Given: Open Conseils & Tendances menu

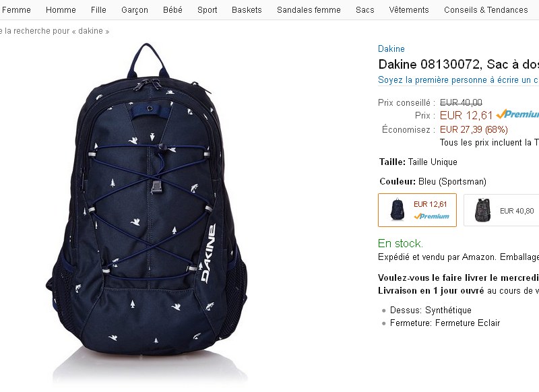Looking at the screenshot, I should (x=486, y=10).
